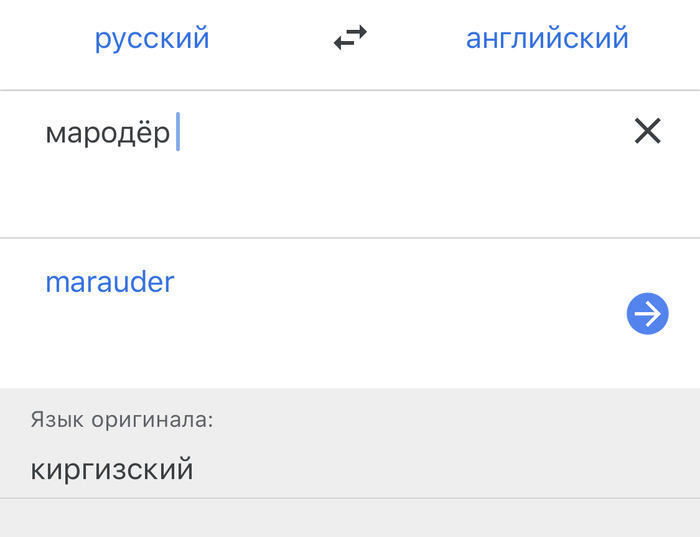Select the translation result 'marauder'
Viewport: 700px width, 537px height.
tap(110, 282)
